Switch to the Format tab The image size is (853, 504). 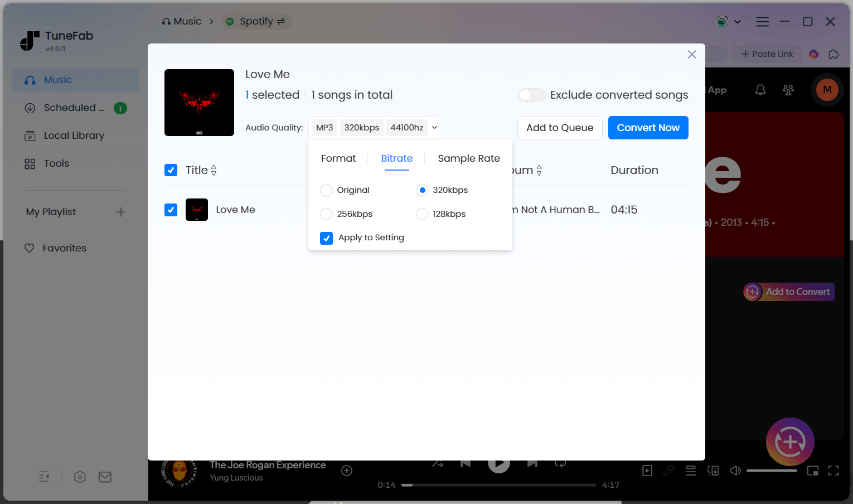[x=338, y=158]
